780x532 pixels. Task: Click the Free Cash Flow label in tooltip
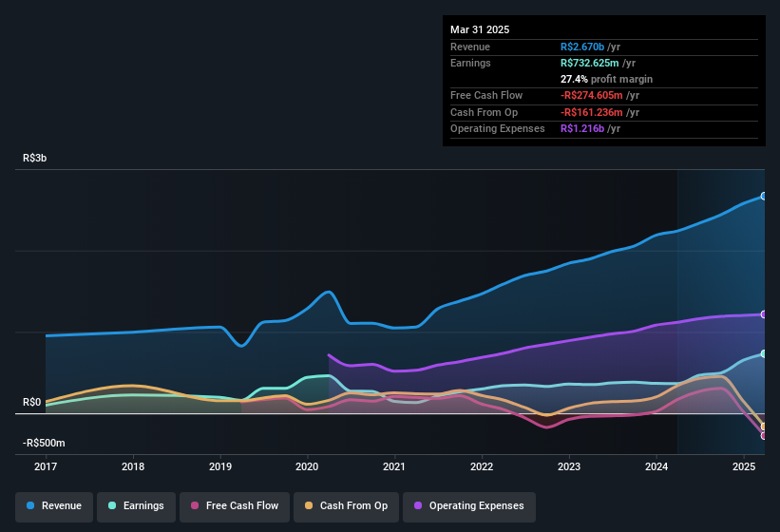486,95
